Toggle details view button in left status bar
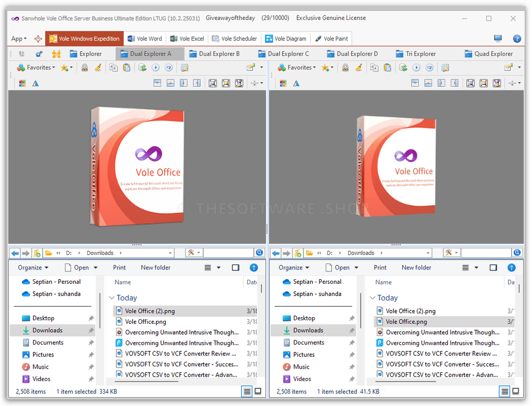532x406 pixels. (x=247, y=391)
